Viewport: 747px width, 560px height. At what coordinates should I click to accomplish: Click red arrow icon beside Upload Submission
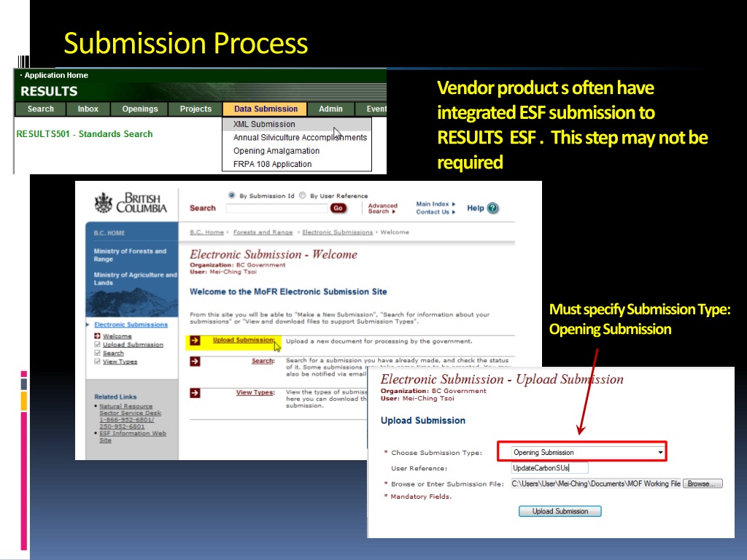[x=195, y=341]
